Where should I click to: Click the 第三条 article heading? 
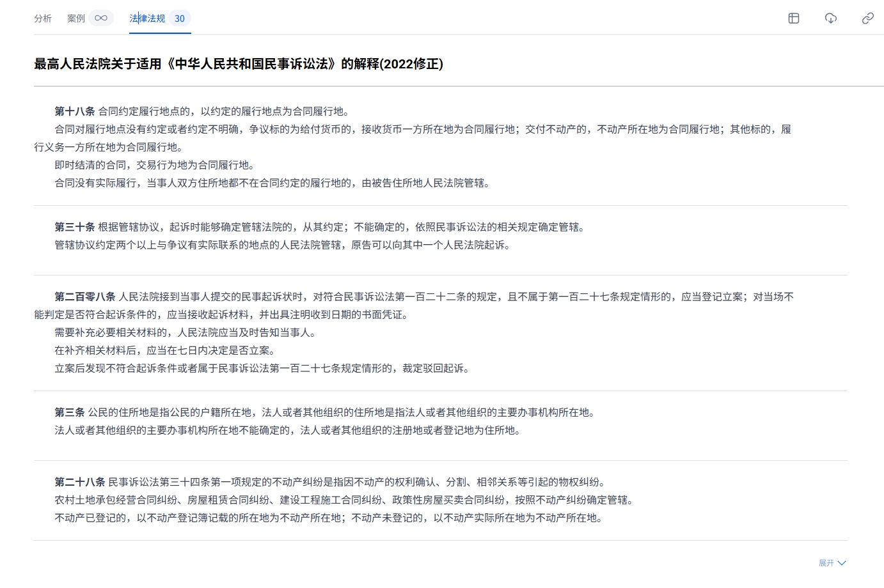[x=69, y=412]
